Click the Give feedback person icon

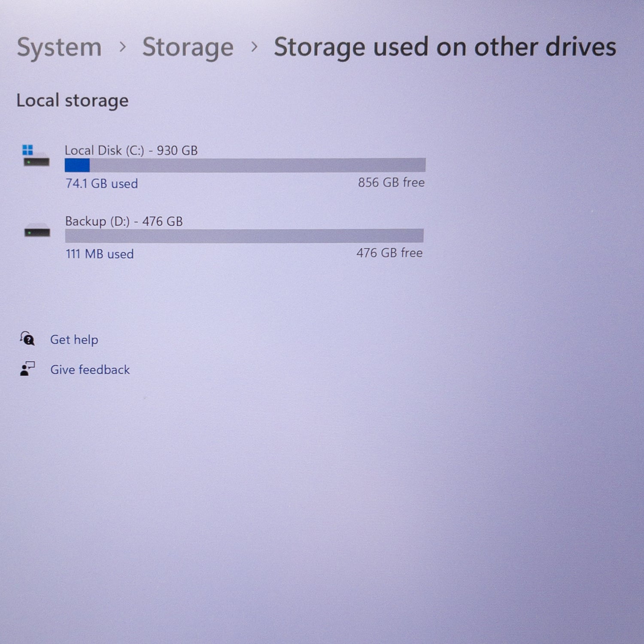pyautogui.click(x=27, y=369)
